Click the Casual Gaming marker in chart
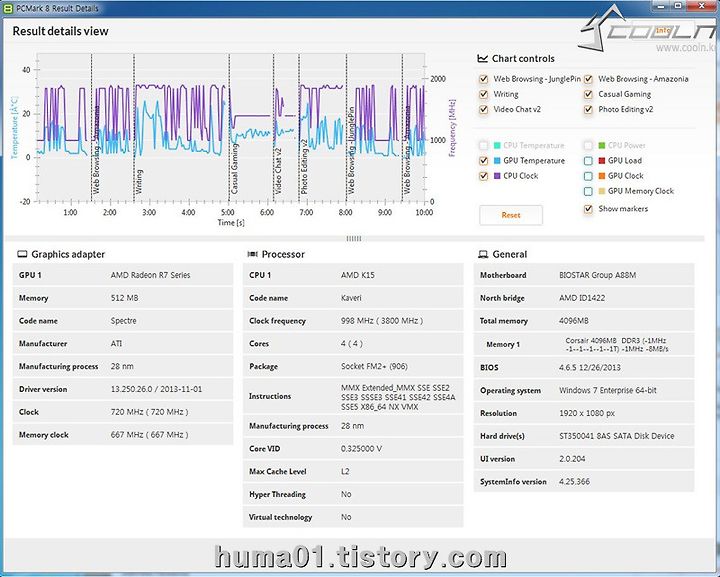 click(x=235, y=168)
